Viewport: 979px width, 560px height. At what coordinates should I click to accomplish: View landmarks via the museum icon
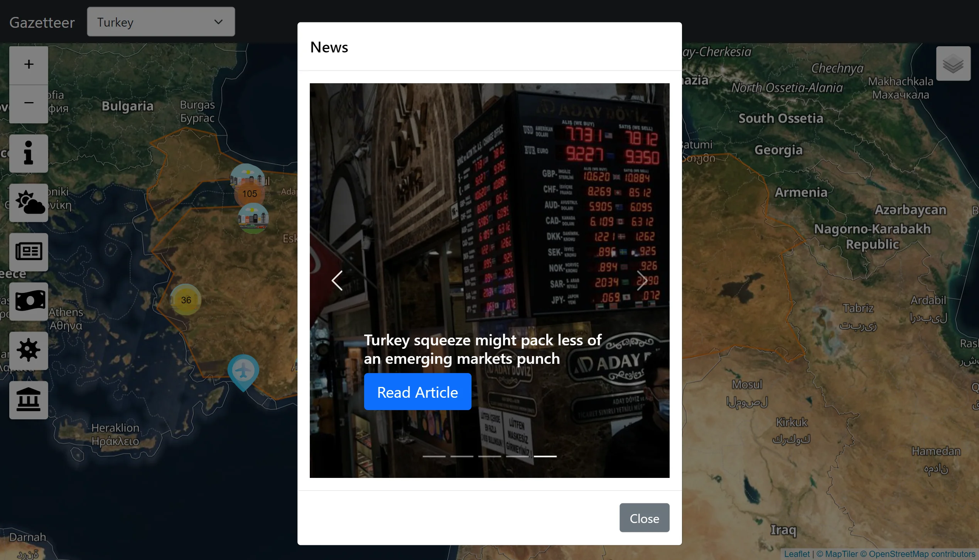pos(28,400)
